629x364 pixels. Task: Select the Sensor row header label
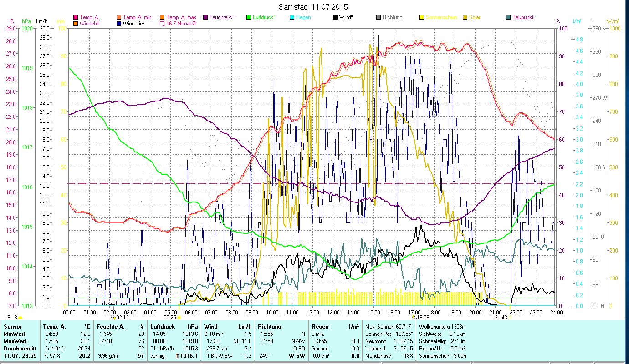click(x=12, y=326)
